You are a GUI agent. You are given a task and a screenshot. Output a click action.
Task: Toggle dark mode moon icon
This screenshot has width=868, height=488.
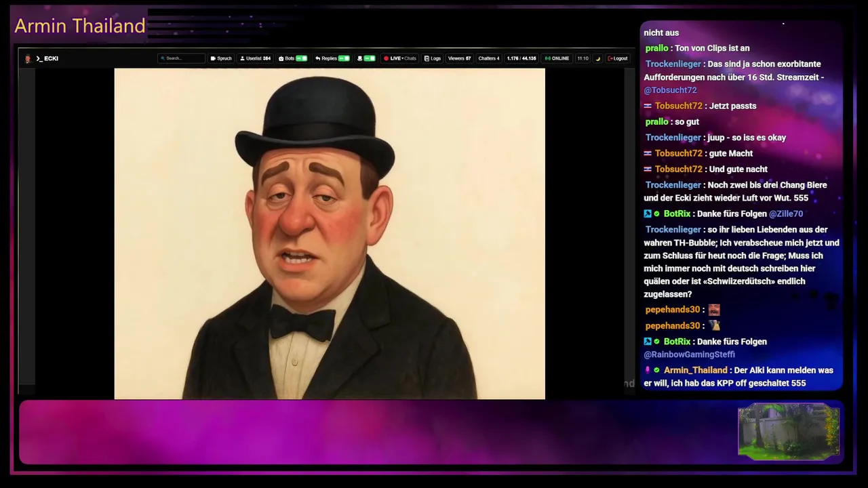point(598,58)
